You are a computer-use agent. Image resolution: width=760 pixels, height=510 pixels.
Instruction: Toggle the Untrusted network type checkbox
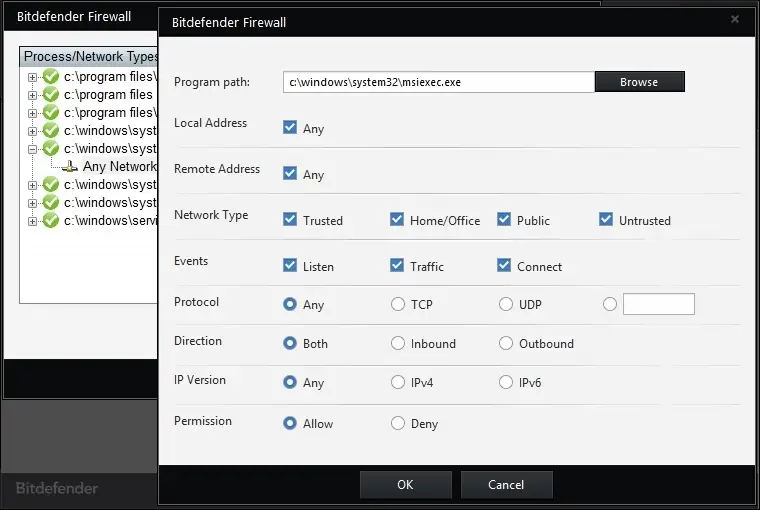606,220
